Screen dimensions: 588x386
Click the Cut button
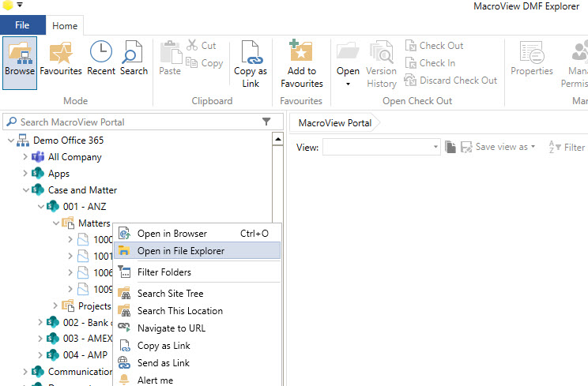(x=202, y=46)
